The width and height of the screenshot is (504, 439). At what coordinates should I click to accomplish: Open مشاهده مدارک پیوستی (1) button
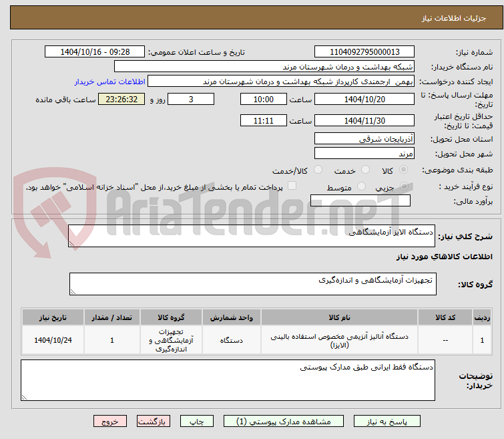tap(284, 422)
